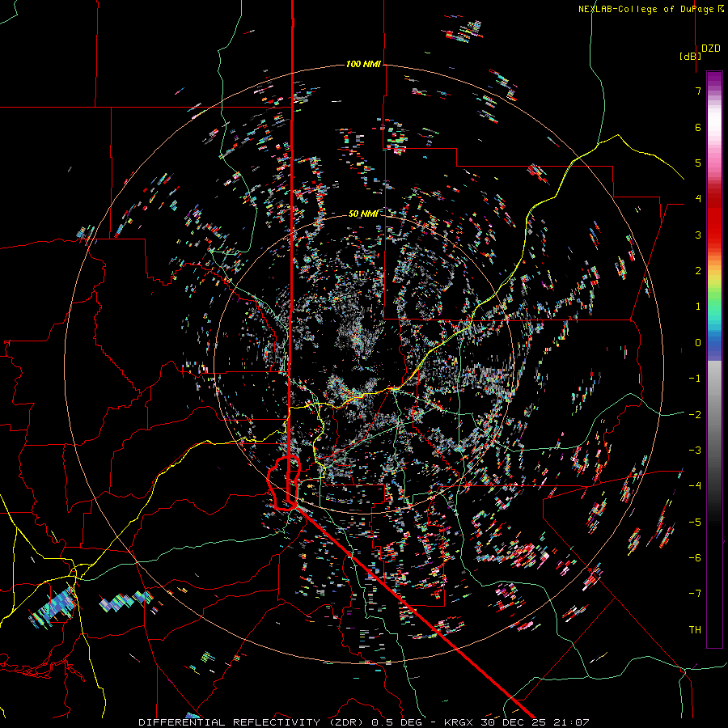Click the 30 DEC 25 21:07 timestamp
The width and height of the screenshot is (728, 728).
(x=534, y=722)
